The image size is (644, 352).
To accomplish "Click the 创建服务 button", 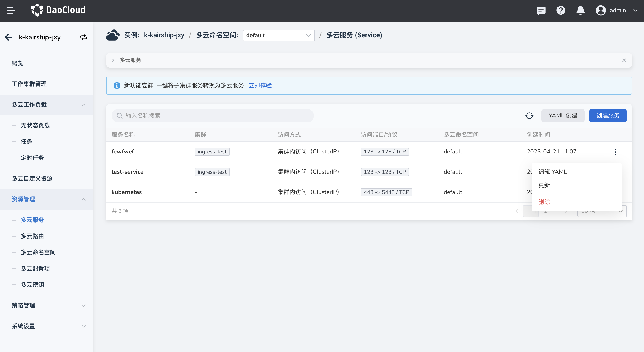I will pyautogui.click(x=608, y=116).
